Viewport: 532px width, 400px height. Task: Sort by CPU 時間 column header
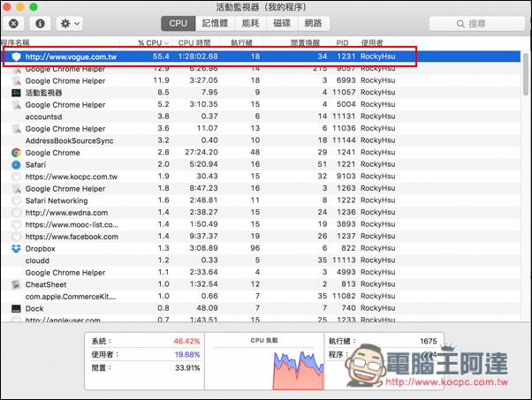pos(194,42)
